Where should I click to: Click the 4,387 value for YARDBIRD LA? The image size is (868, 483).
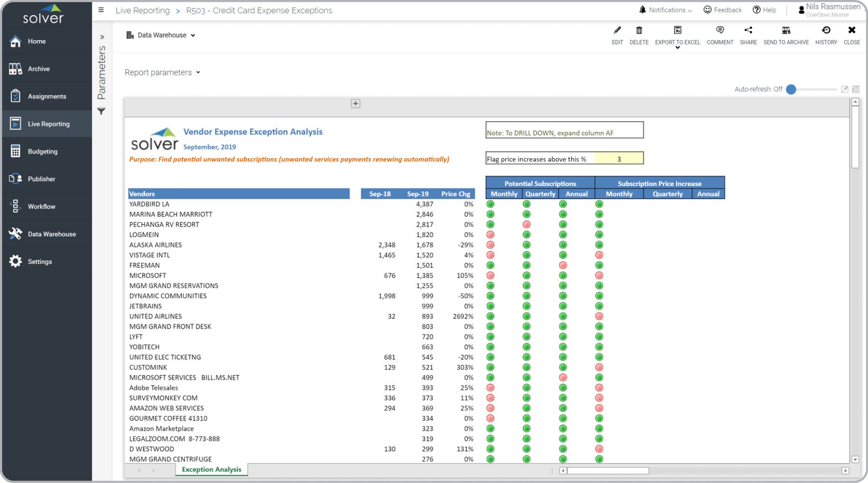click(x=424, y=204)
